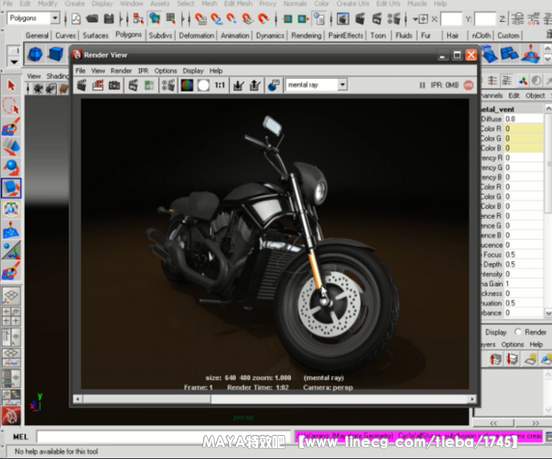Click the X coordinate input field

[x=451, y=19]
